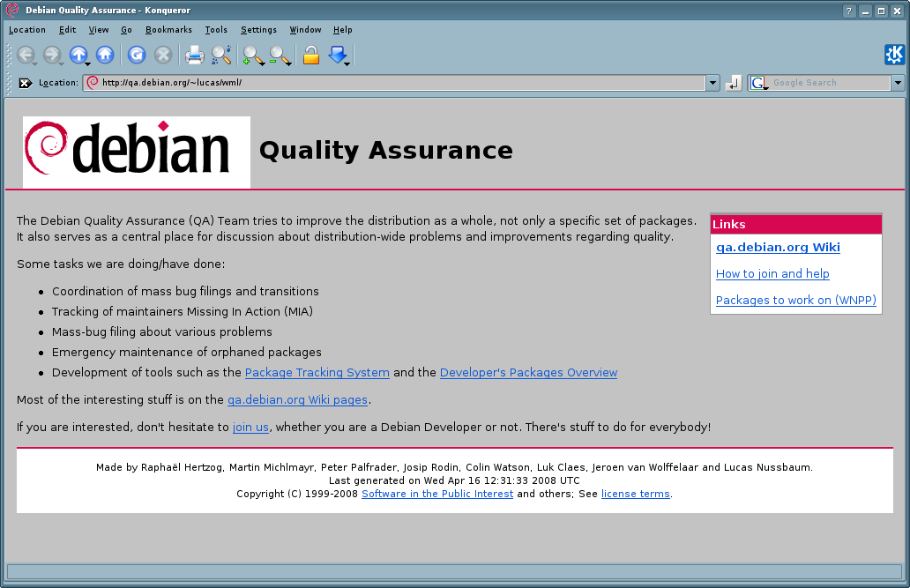
Task: Open the Edit menu
Action: [x=67, y=30]
